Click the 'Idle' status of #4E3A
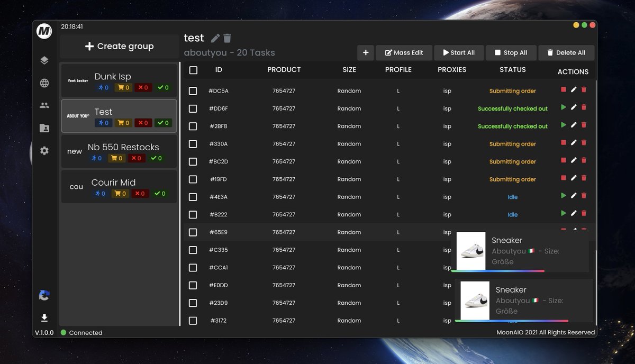Viewport: 635px width, 364px height. (x=513, y=197)
